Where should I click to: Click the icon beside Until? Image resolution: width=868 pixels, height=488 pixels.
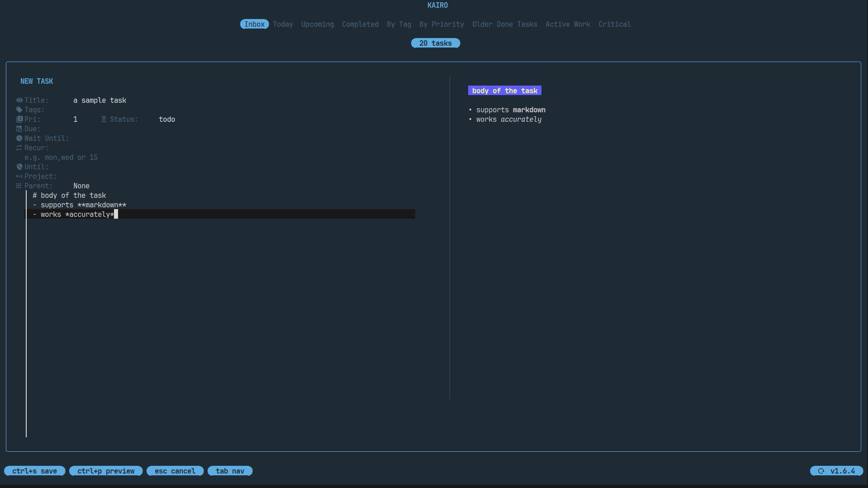tap(19, 167)
